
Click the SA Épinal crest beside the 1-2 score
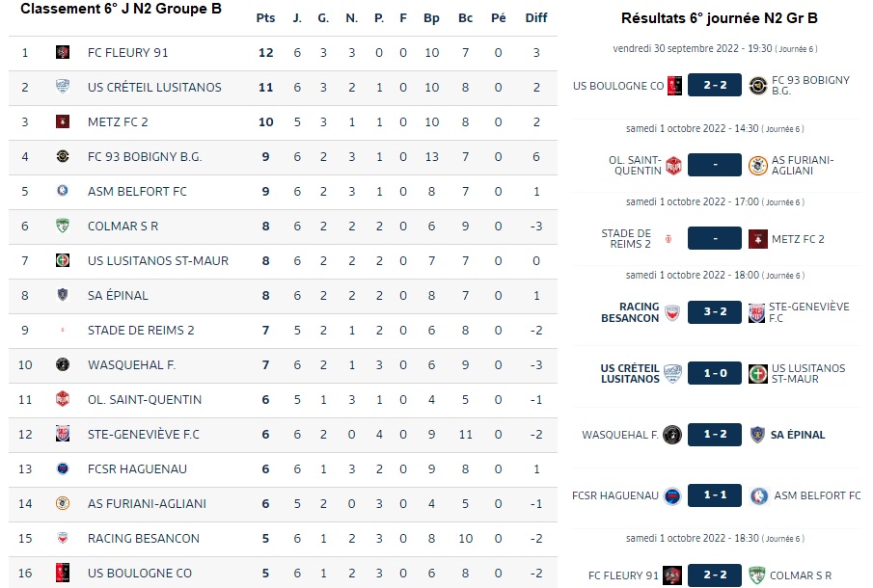click(x=757, y=435)
